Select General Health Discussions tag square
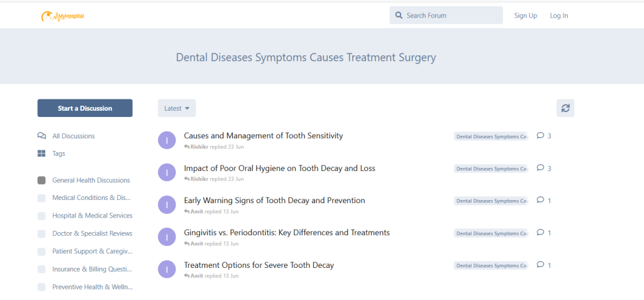 tap(42, 181)
